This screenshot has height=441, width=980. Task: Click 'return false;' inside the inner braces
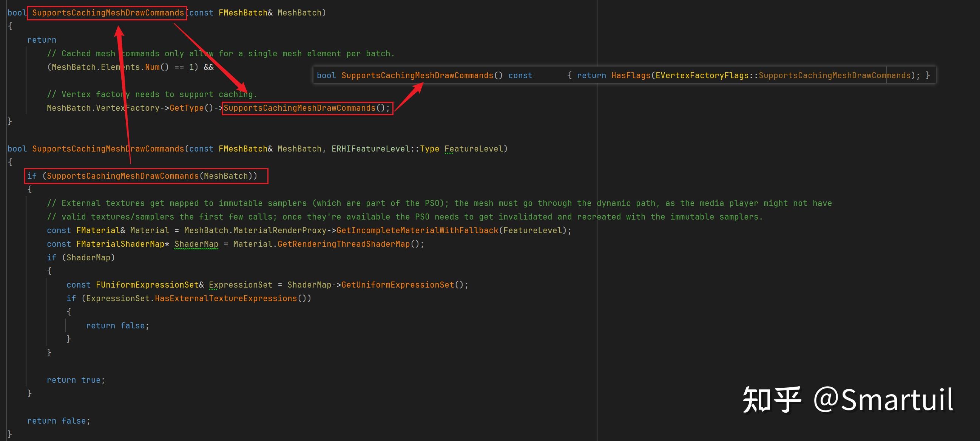117,326
